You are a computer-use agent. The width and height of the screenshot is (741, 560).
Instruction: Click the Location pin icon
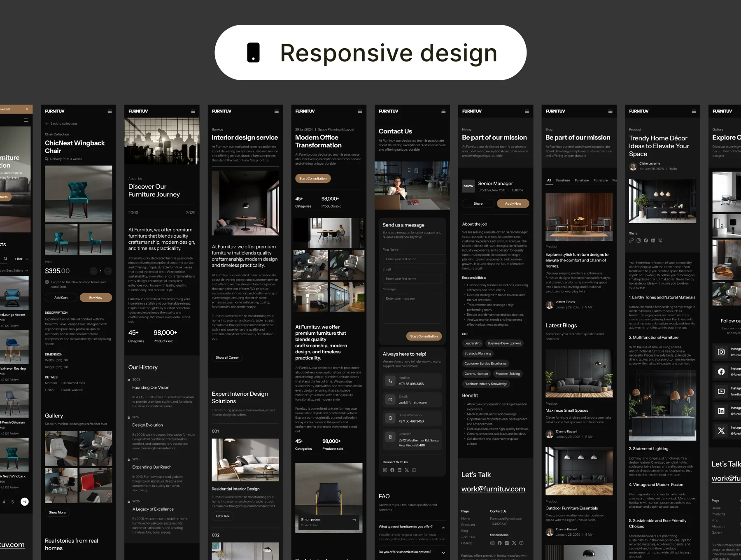point(390,437)
